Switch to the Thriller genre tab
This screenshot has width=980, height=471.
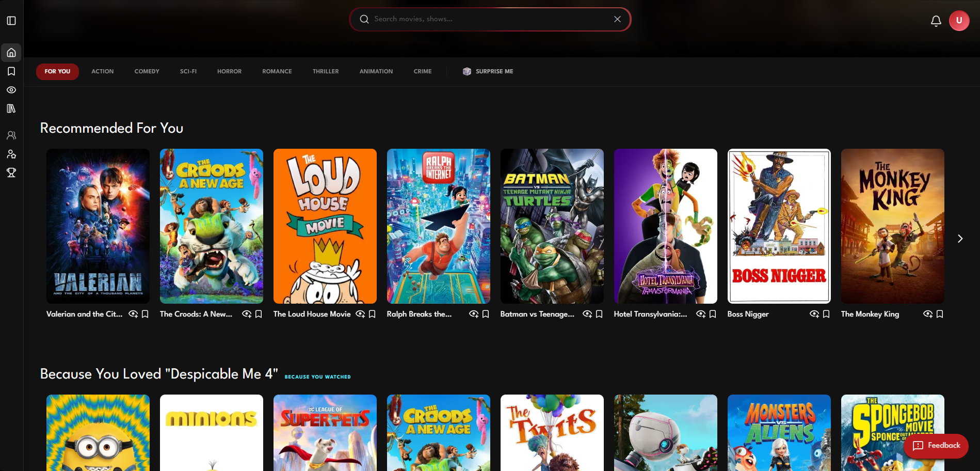(x=326, y=72)
